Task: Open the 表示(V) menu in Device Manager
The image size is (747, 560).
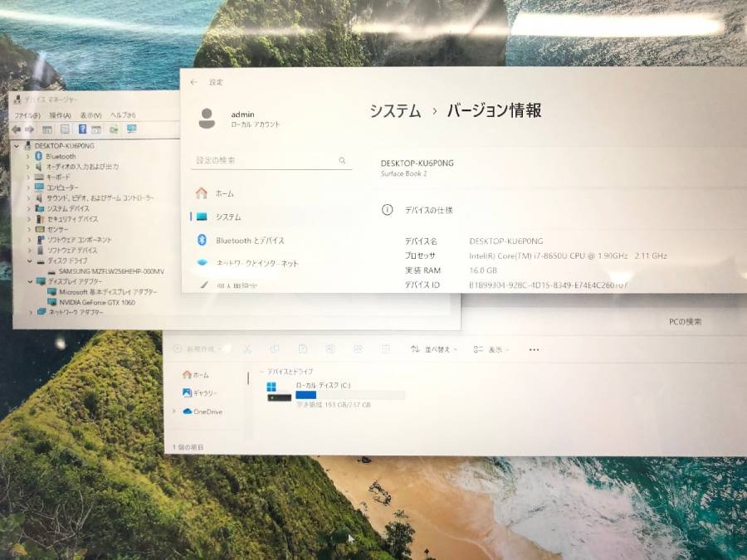Action: pos(90,115)
